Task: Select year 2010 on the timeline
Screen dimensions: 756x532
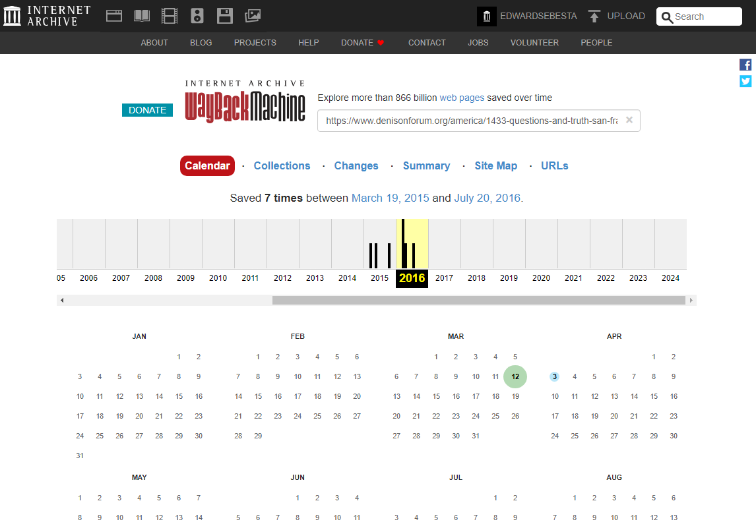Action: (218, 278)
